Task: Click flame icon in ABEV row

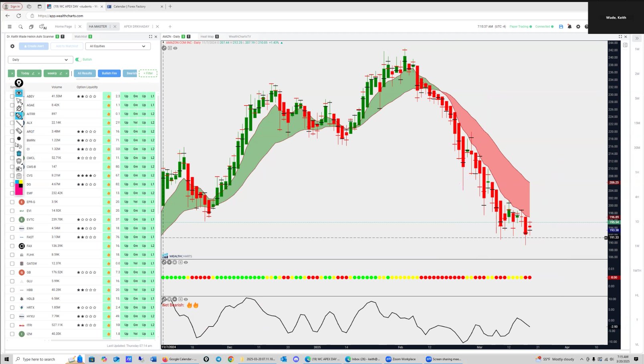Action: pyautogui.click(x=109, y=96)
